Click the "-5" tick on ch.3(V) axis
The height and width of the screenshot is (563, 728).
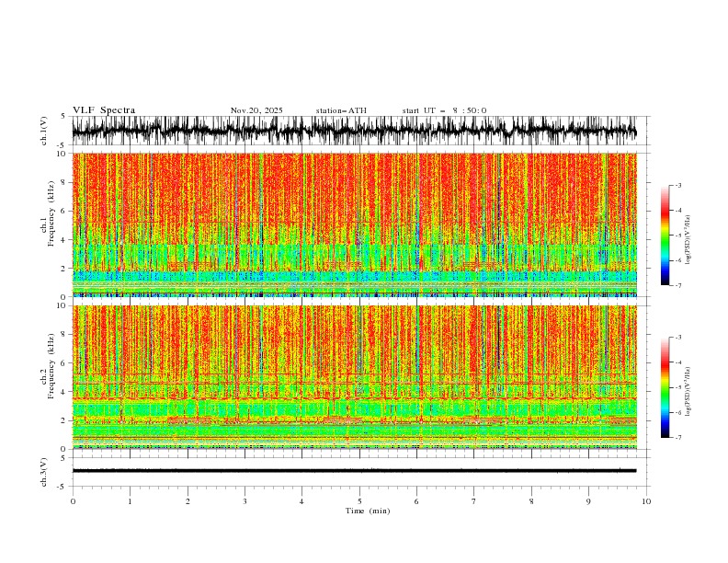click(x=63, y=487)
